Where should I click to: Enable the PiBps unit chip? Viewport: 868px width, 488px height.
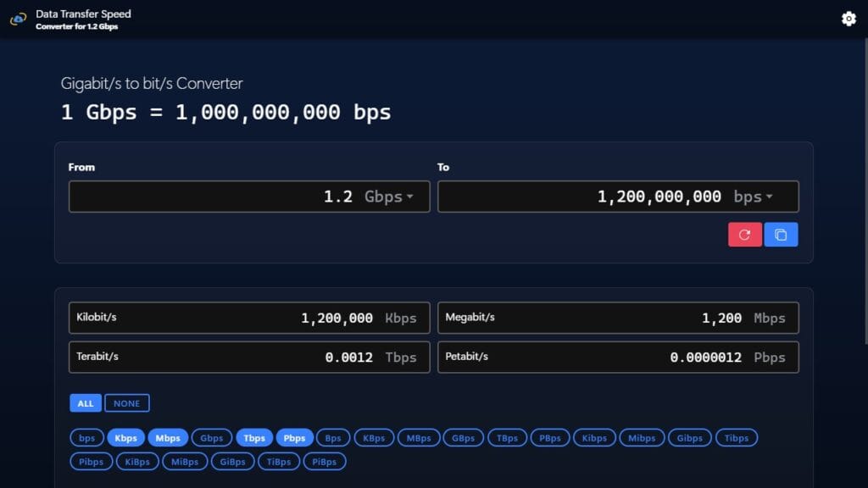324,462
